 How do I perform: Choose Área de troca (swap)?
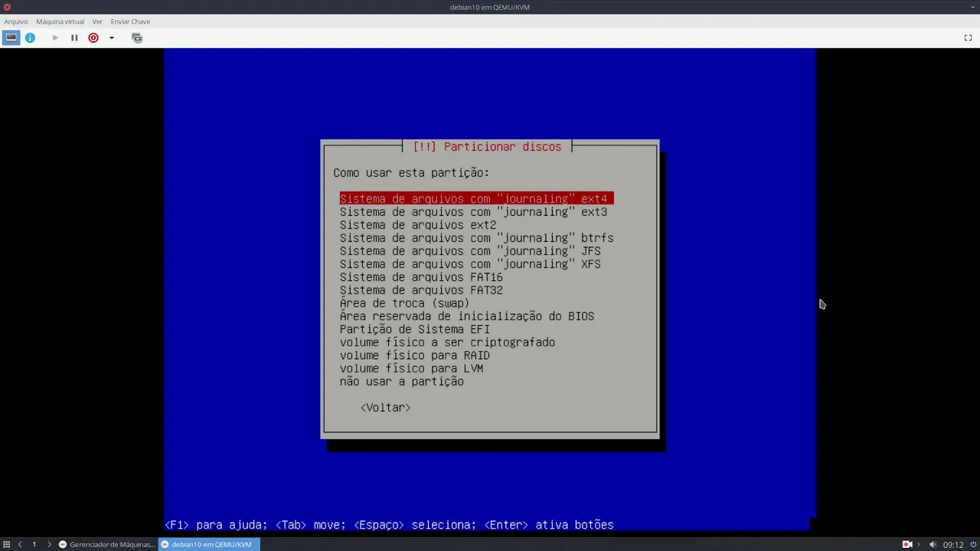click(404, 303)
